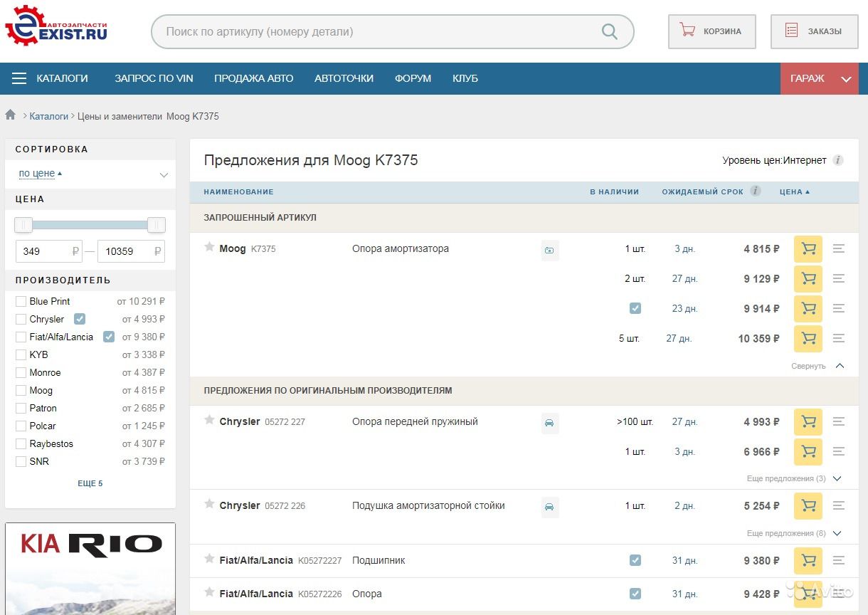Tick the KYB manufacturer checkbox
The height and width of the screenshot is (615, 868).
coord(21,355)
